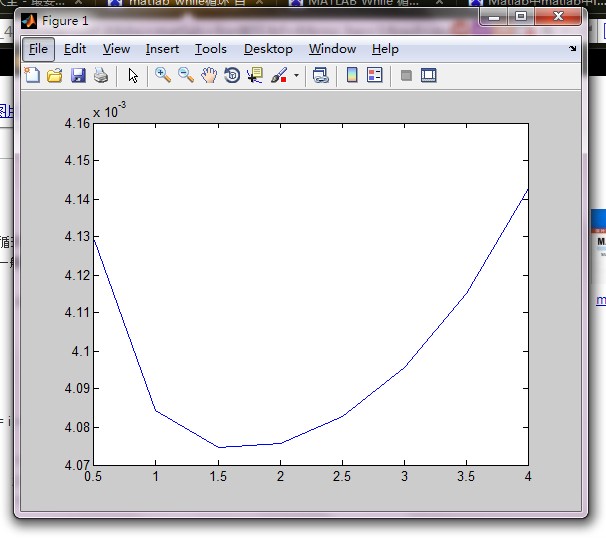
Task: Open the Desktop menu
Action: 268,49
